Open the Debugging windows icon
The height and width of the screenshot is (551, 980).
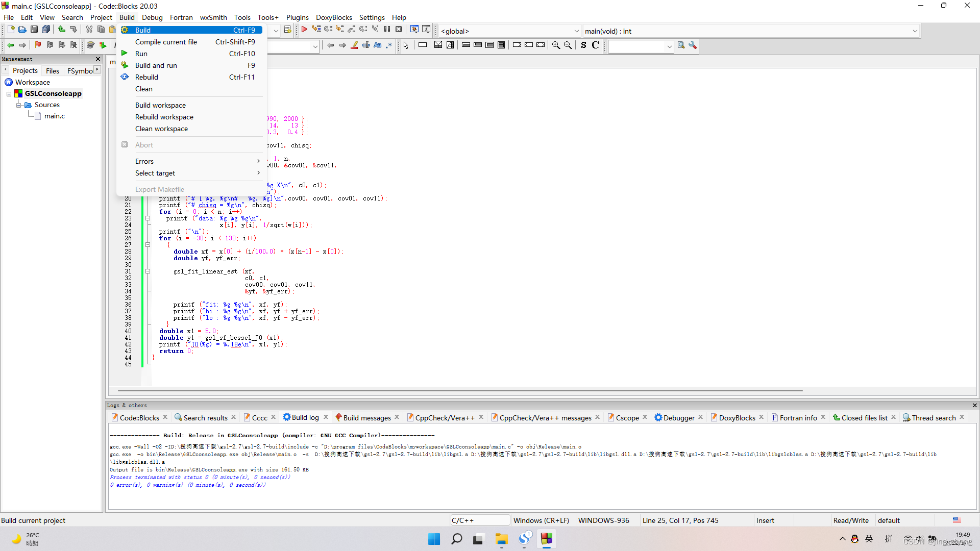(414, 30)
